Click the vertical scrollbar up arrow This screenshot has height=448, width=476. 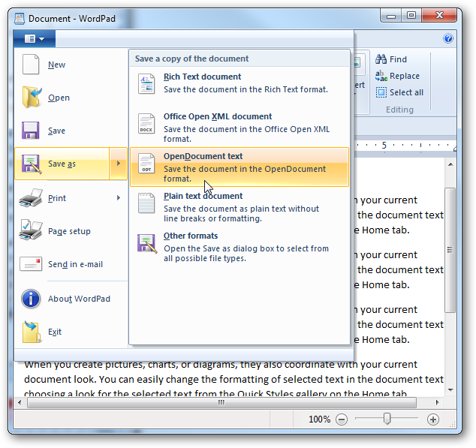[x=450, y=164]
